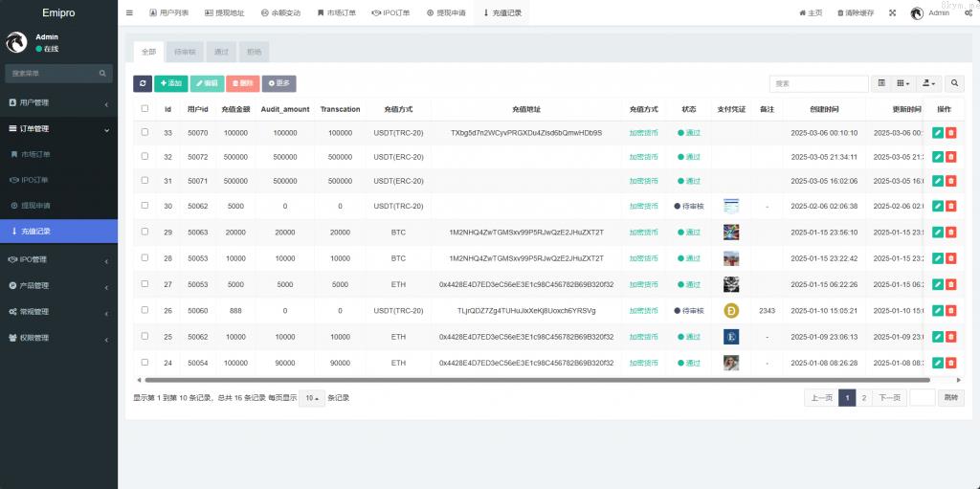Switch to the 待审核 filter tab
This screenshot has width=980, height=489.
186,52
